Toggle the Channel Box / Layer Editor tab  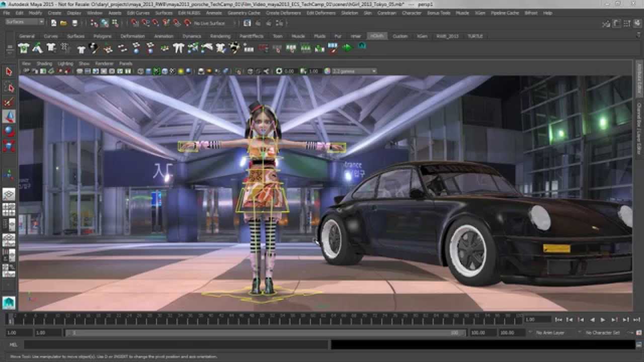(639, 128)
